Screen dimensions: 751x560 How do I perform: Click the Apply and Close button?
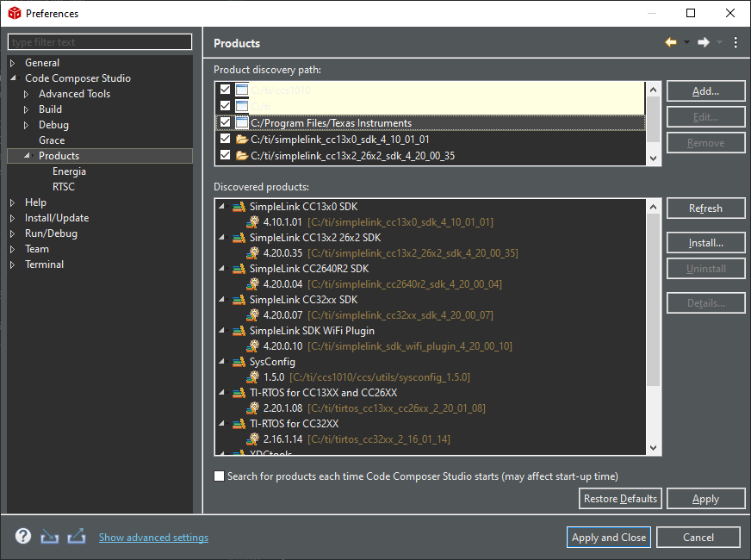point(608,538)
